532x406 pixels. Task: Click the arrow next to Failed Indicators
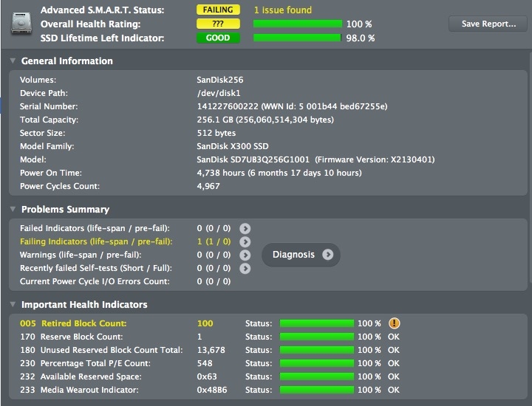(245, 229)
